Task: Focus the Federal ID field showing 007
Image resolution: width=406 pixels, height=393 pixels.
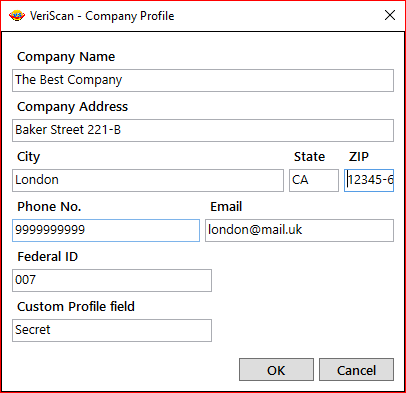Action: coord(112,280)
